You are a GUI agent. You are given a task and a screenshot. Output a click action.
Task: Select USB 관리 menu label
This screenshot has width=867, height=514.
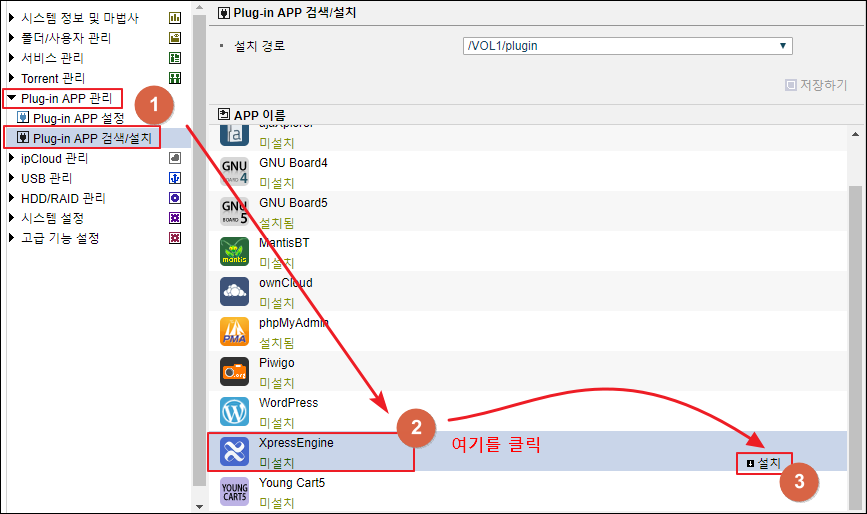pos(46,179)
